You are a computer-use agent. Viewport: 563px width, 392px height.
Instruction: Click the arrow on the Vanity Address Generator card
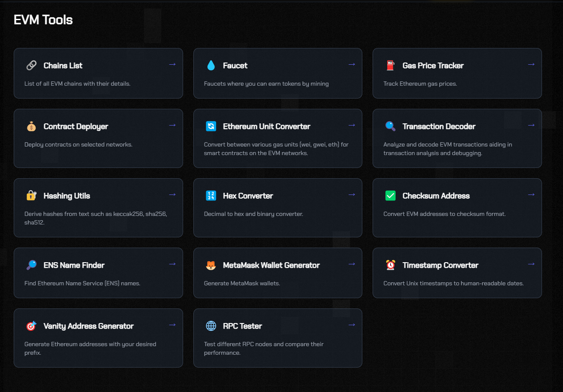172,325
